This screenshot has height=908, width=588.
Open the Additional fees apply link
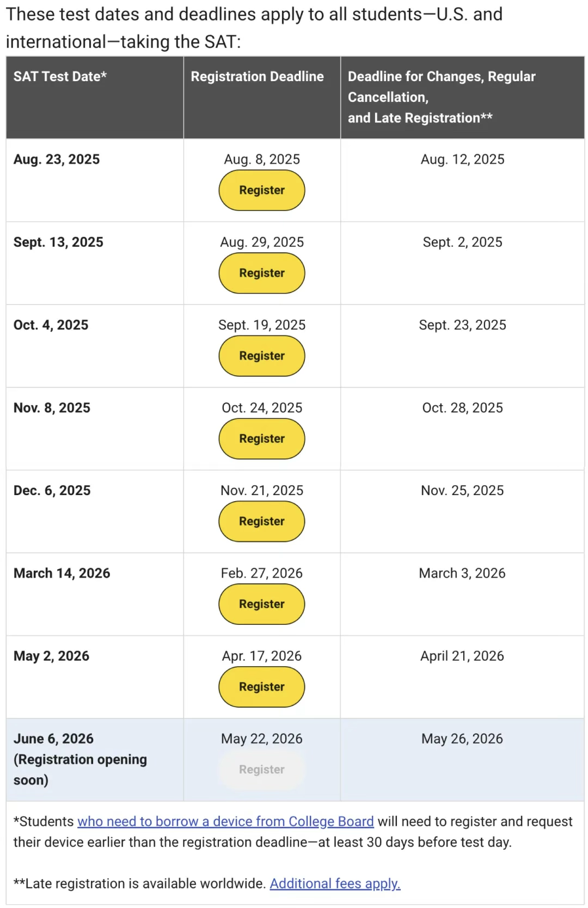(335, 883)
